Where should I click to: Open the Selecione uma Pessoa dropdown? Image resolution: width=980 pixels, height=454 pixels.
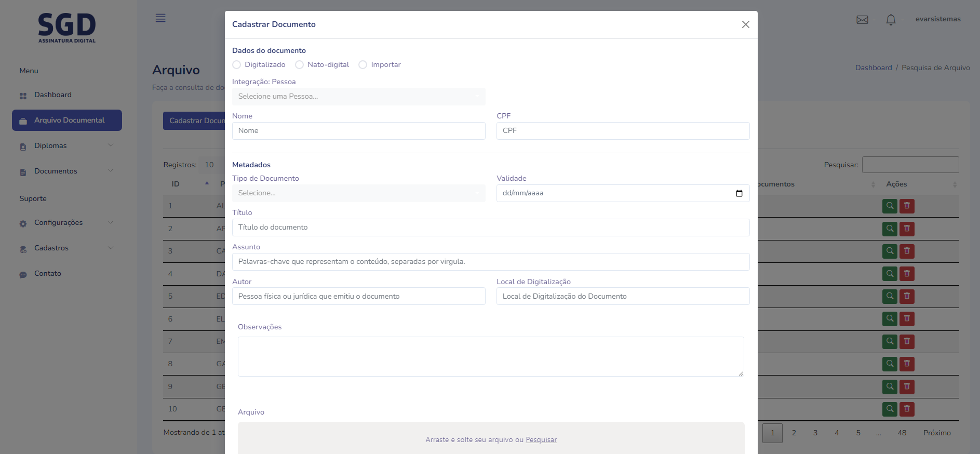coord(358,97)
